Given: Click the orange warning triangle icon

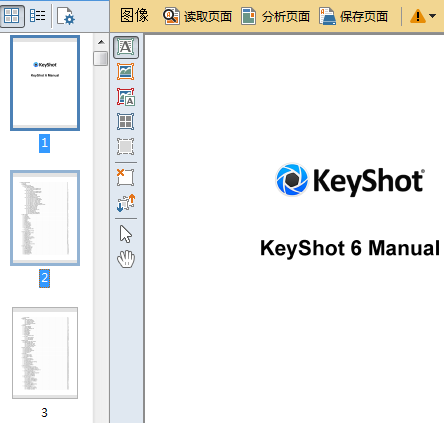Looking at the screenshot, I should 418,16.
